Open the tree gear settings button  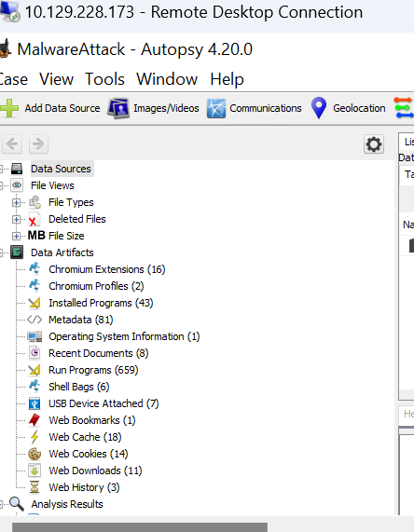coord(374,144)
